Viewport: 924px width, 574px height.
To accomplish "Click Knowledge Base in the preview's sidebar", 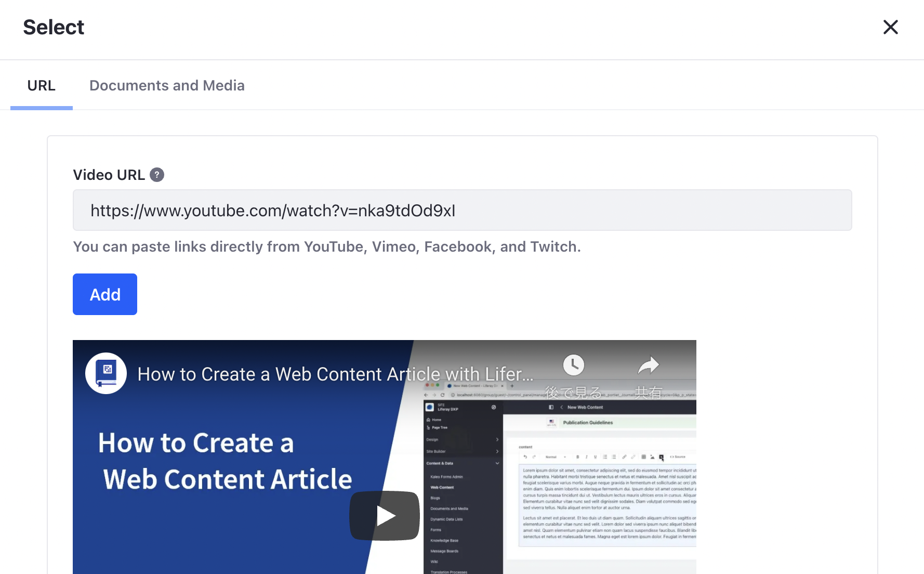I will pos(444,541).
